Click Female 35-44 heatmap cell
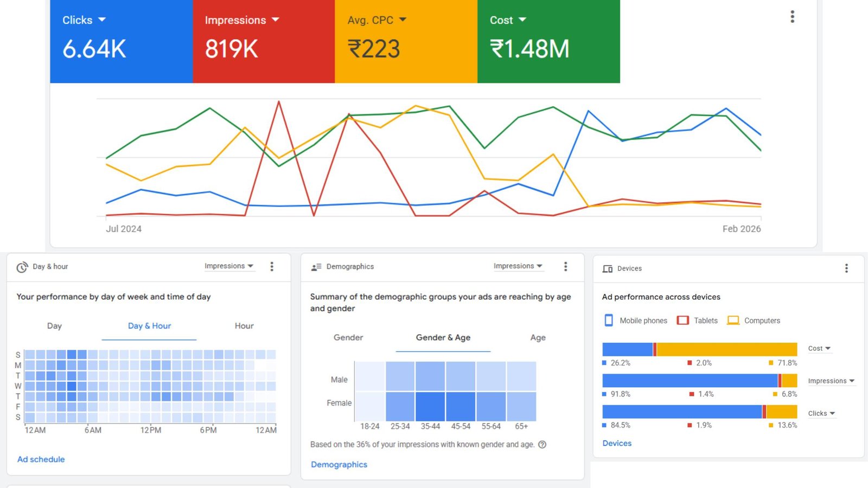This screenshot has width=868, height=488. click(430, 406)
